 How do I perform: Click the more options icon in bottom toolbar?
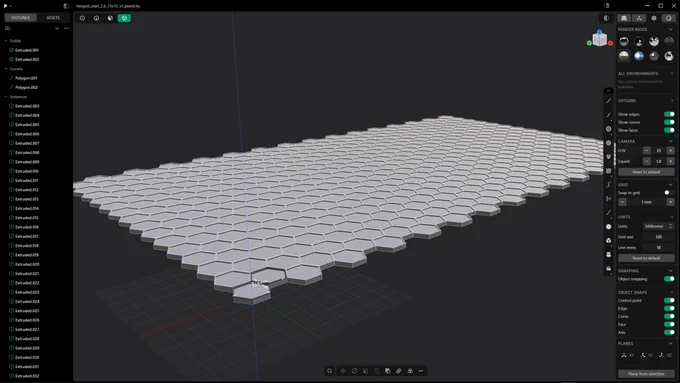421,371
